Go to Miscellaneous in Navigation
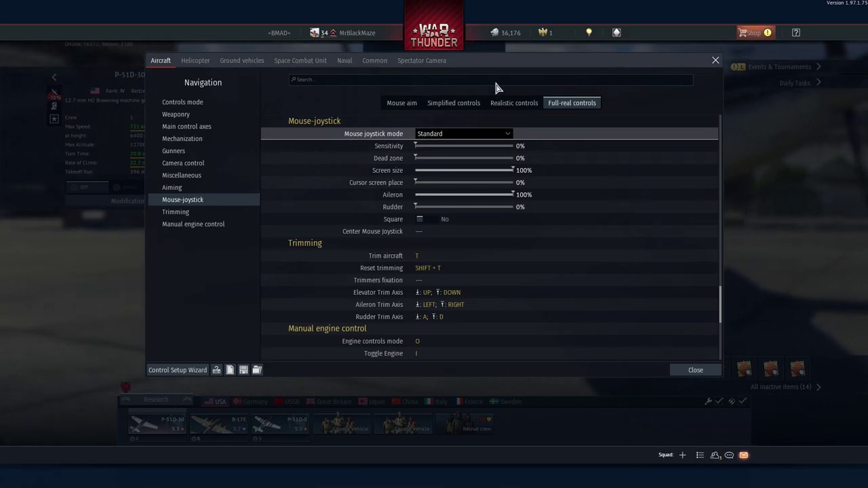 (182, 176)
